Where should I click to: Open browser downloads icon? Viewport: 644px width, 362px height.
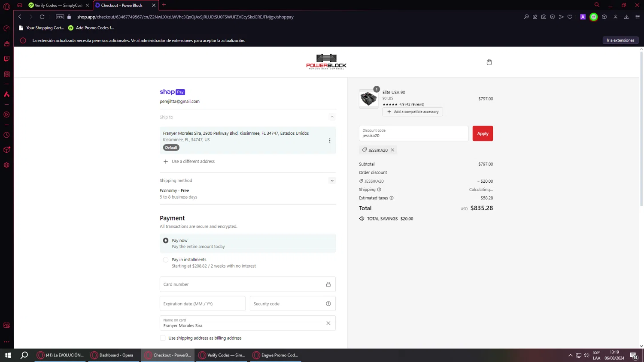[x=626, y=17]
